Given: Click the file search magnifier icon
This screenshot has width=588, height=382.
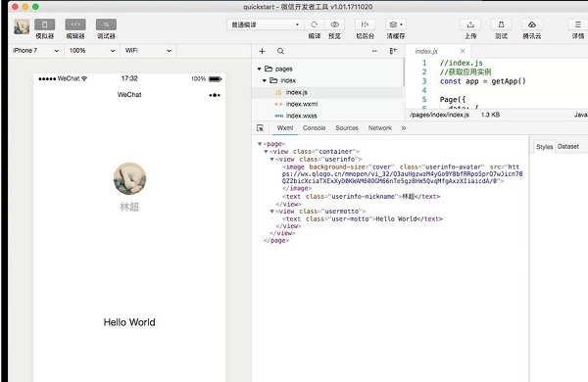Looking at the screenshot, I should pyautogui.click(x=280, y=51).
